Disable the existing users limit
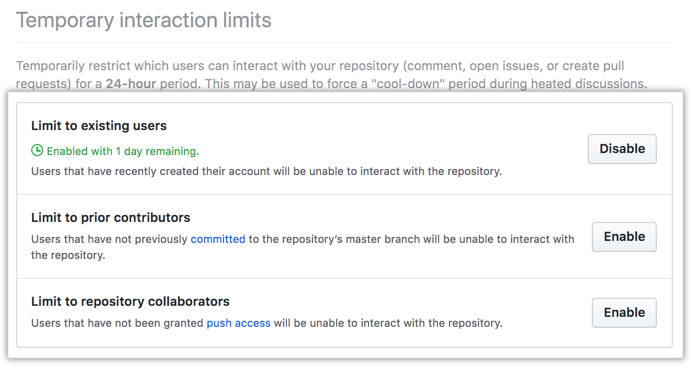The height and width of the screenshot is (370, 693). (622, 149)
